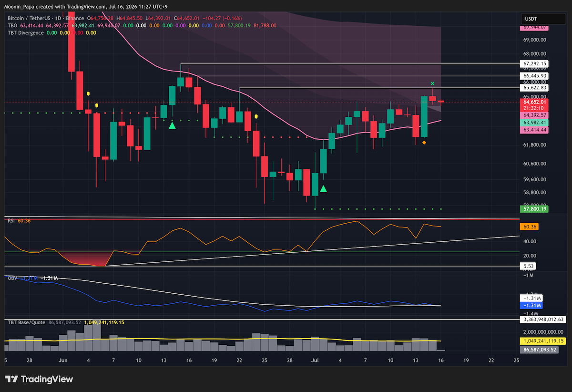This screenshot has height=392, width=572.
Task: Click the RSI line label 5.53
Action: click(x=528, y=266)
